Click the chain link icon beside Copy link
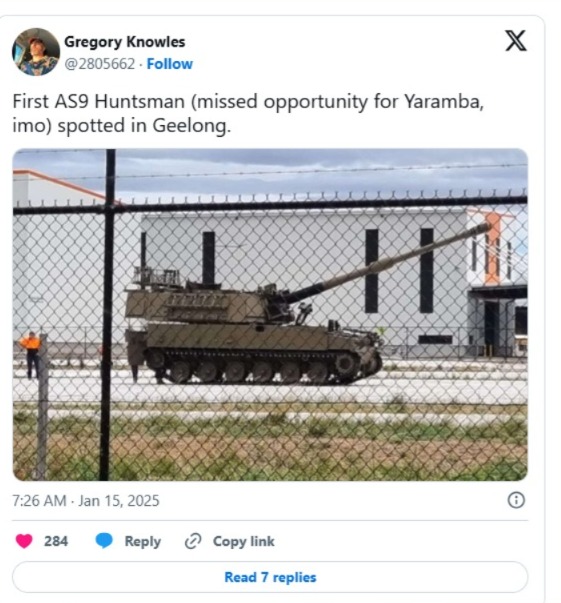 pos(193,541)
